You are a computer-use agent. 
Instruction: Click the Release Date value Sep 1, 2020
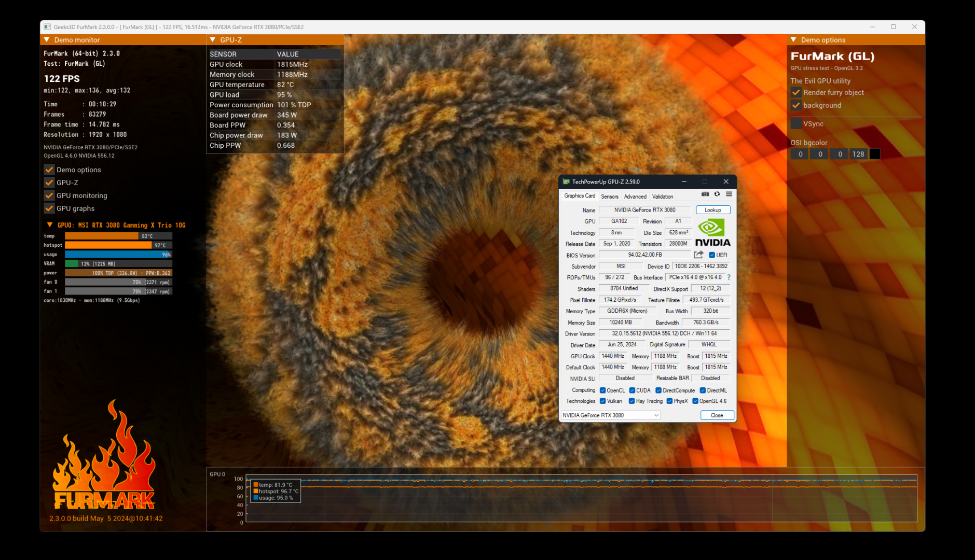(x=616, y=244)
